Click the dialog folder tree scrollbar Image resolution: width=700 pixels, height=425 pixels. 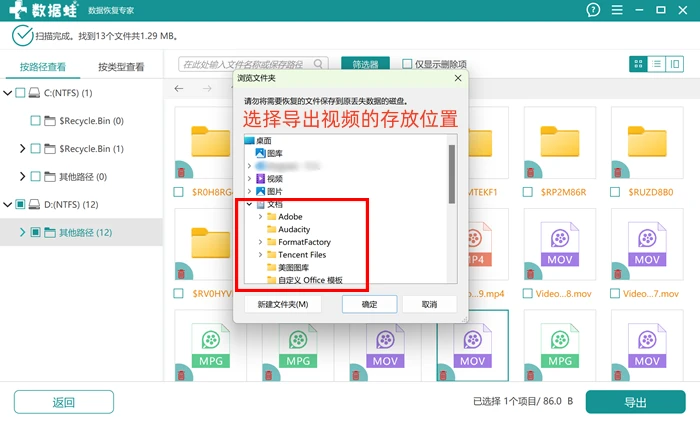452,174
